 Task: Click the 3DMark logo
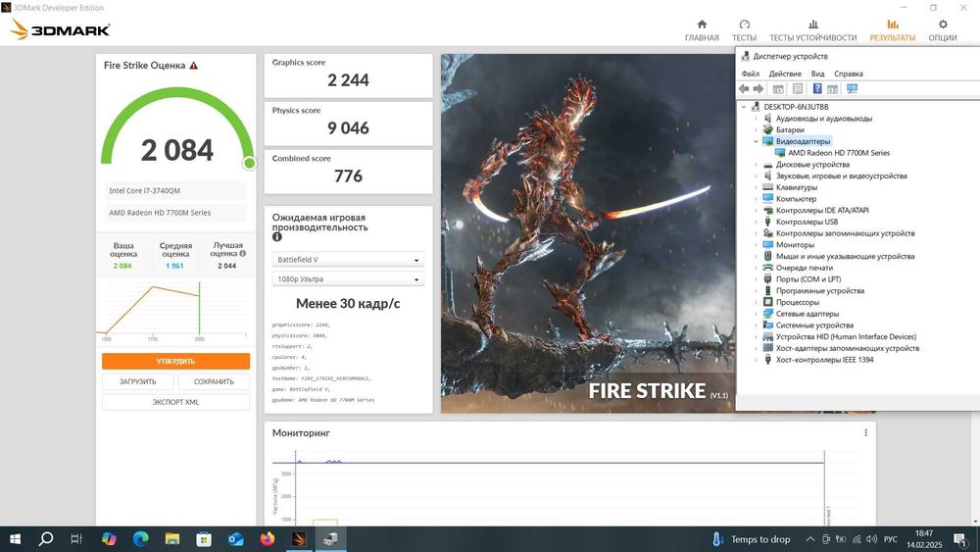[x=61, y=29]
